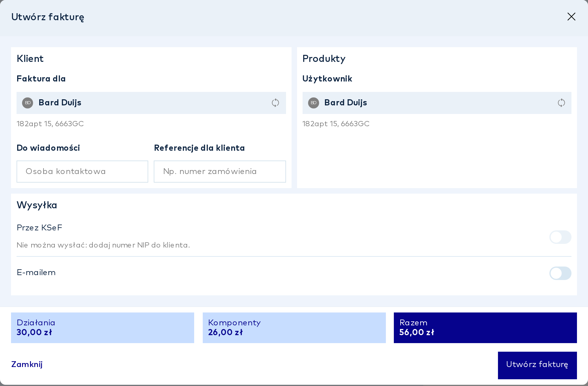
Task: Click the Np. numer zamówienia field
Action: click(x=220, y=172)
